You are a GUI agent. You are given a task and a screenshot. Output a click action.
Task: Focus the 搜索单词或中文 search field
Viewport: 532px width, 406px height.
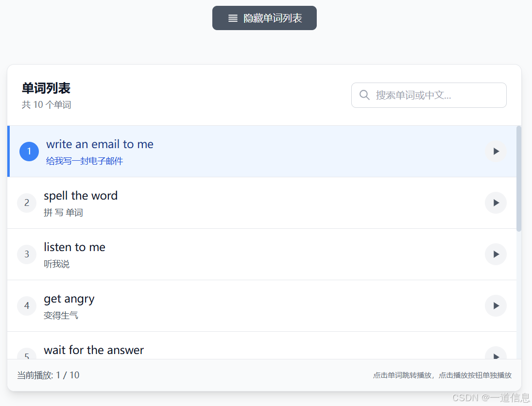(x=429, y=95)
